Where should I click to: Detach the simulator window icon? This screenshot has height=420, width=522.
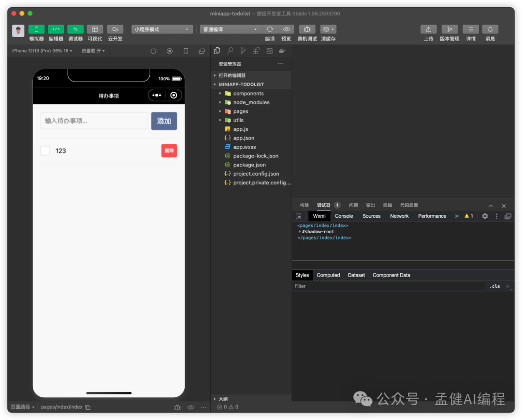(x=202, y=51)
